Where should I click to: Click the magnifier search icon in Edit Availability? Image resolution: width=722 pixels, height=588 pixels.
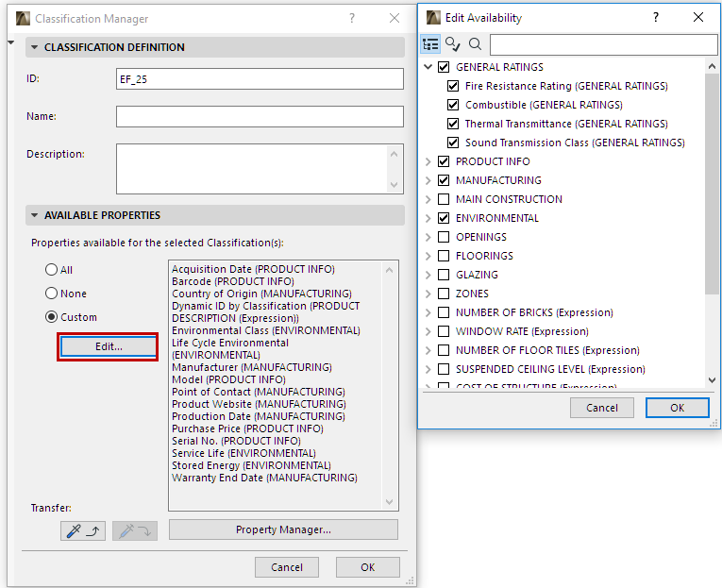(x=475, y=44)
